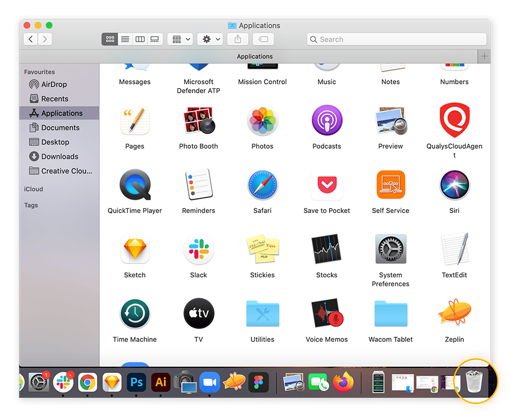Switch to column view mode

click(x=140, y=39)
